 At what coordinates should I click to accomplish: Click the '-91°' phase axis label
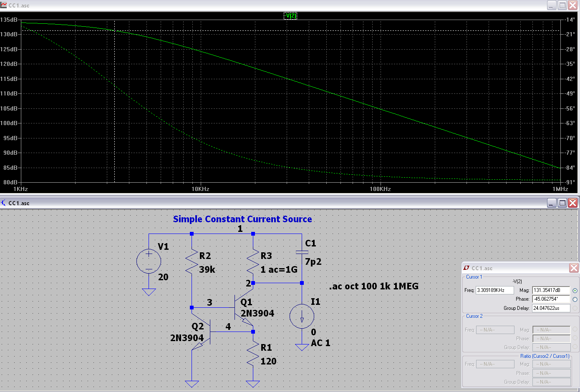pos(570,182)
